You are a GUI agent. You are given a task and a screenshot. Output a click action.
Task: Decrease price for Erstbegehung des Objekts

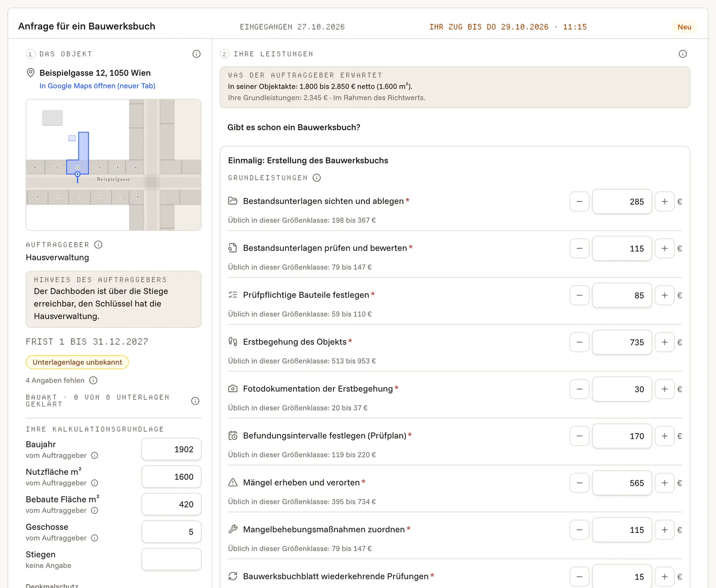[580, 343]
